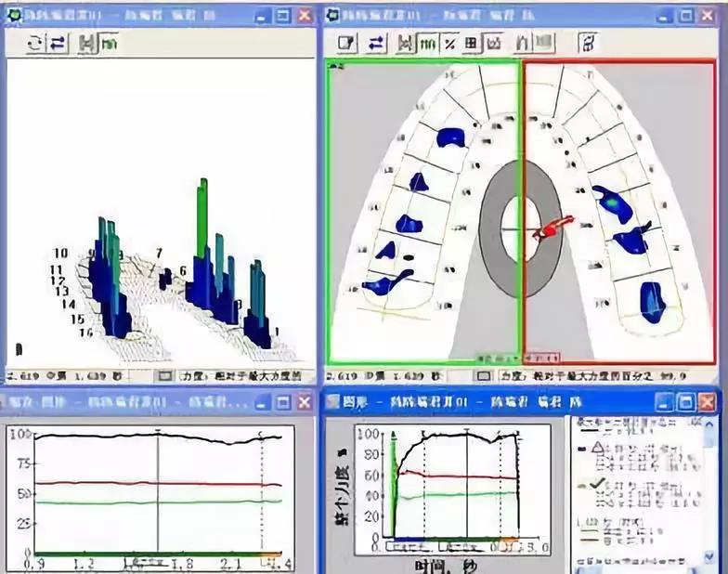Click the swap arrows icon in the 3D view toolbar
Image resolution: width=728 pixels, height=574 pixels.
(x=59, y=44)
